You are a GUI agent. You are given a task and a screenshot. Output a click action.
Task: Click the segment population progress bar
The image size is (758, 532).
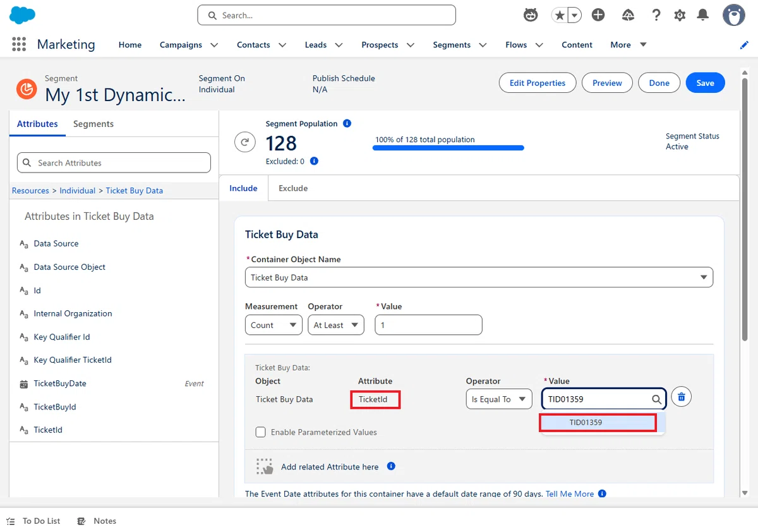click(x=448, y=148)
